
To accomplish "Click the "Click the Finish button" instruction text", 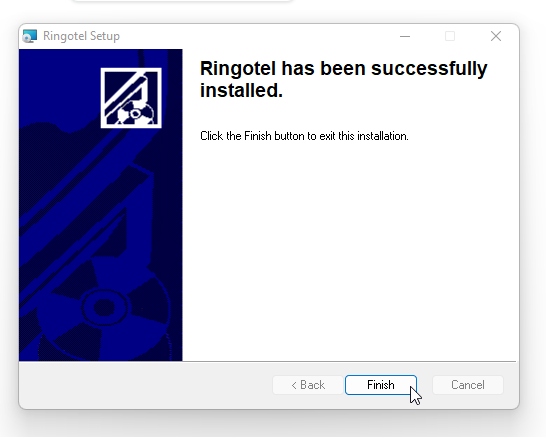I will (304, 136).
